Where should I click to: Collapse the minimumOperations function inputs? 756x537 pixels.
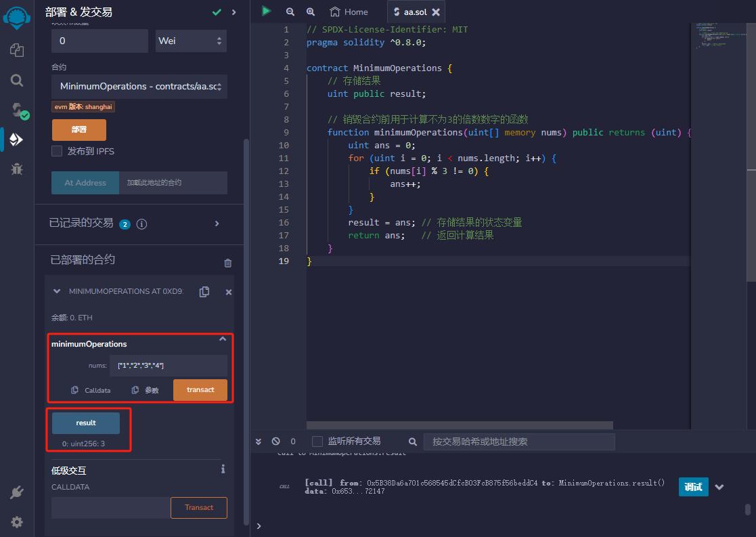click(223, 339)
